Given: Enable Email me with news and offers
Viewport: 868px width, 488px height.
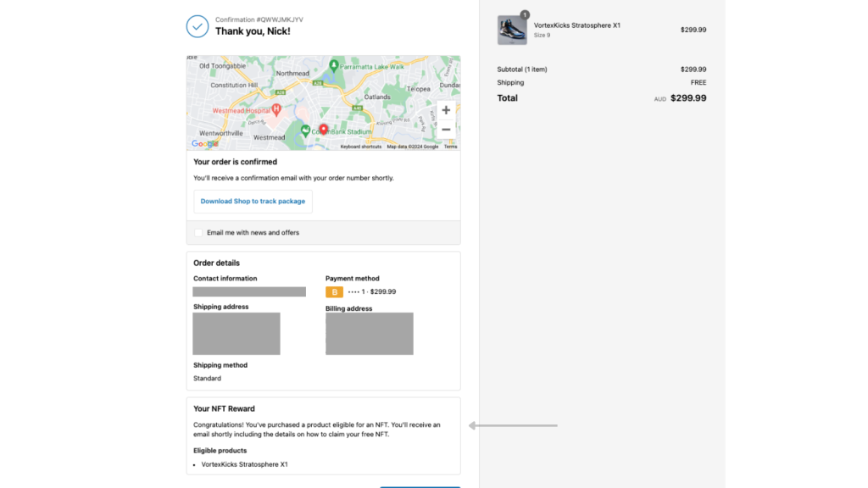Looking at the screenshot, I should pos(199,232).
